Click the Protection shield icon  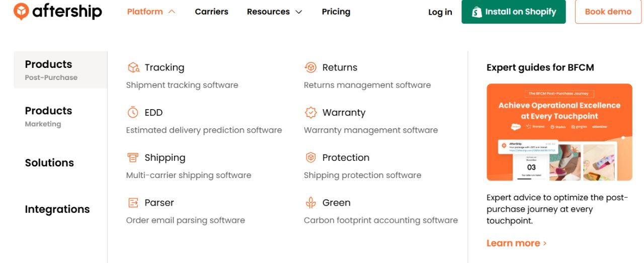(x=311, y=158)
